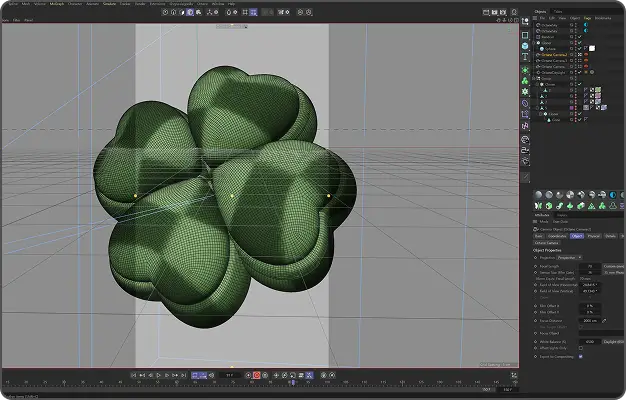Toggle Focal Length keyframe dot
The width and height of the screenshot is (626, 400).
pos(536,266)
